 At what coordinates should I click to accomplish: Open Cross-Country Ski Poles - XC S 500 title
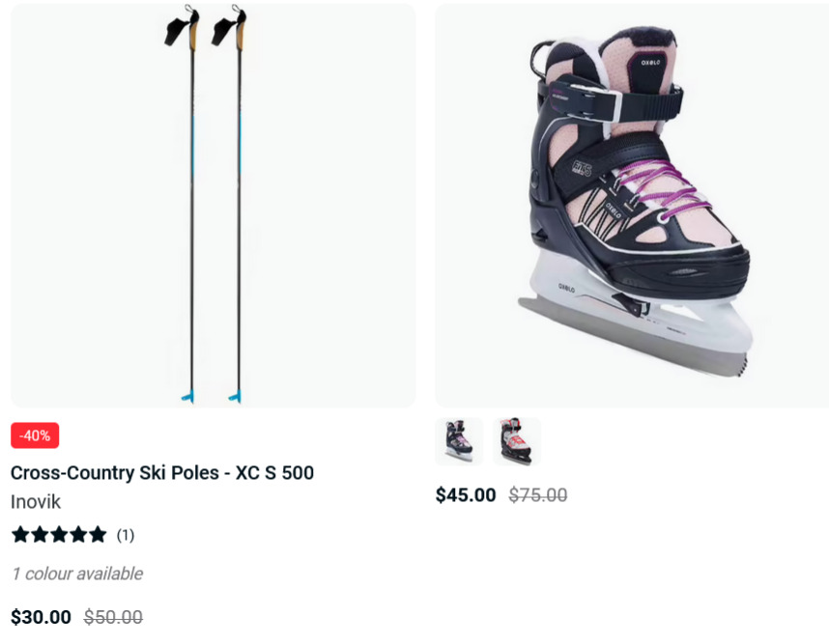(x=162, y=472)
